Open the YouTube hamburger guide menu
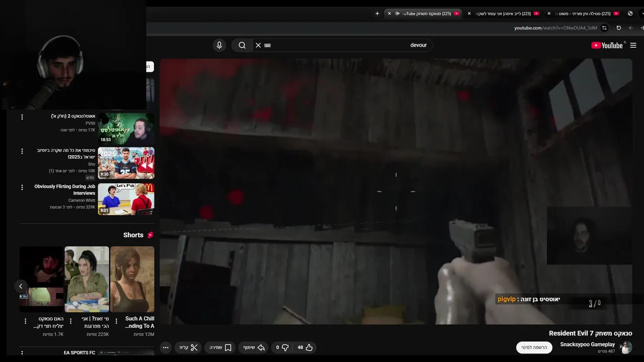The width and height of the screenshot is (644, 362). point(633,45)
